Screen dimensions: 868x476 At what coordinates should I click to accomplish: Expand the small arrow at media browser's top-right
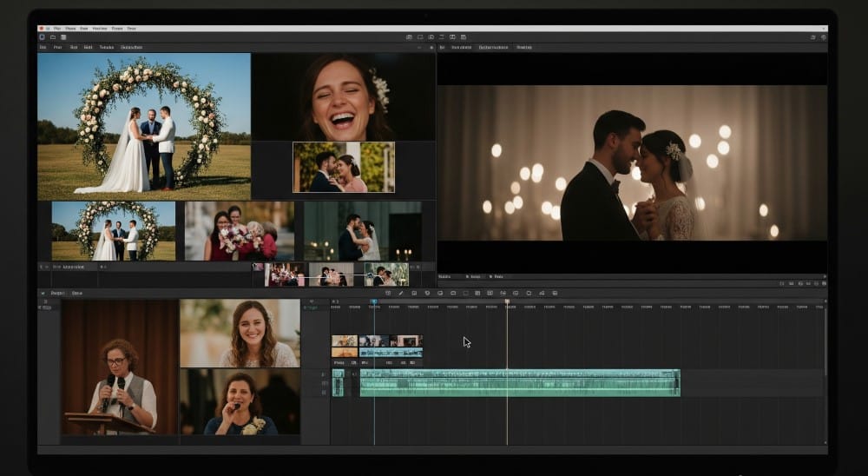(x=431, y=47)
